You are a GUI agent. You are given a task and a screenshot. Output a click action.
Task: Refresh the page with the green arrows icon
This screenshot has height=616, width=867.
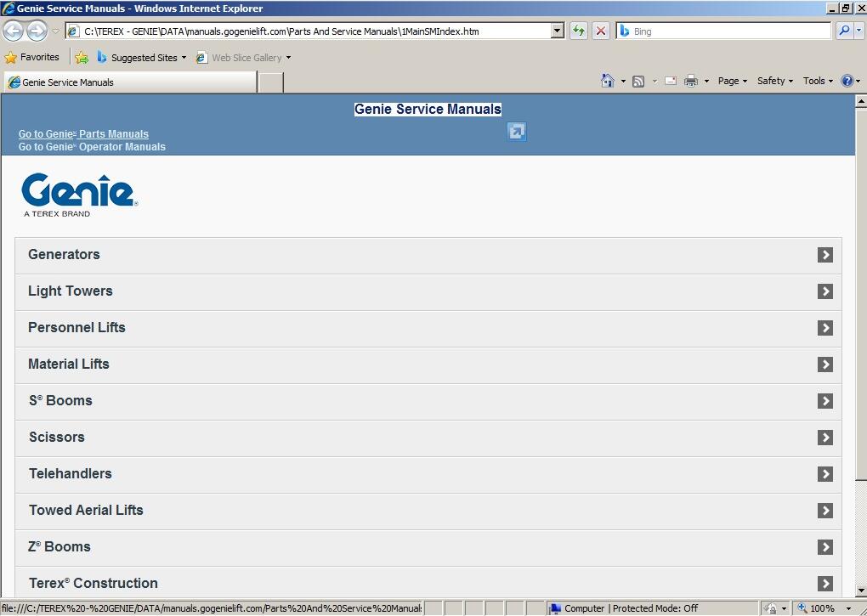[x=578, y=31]
